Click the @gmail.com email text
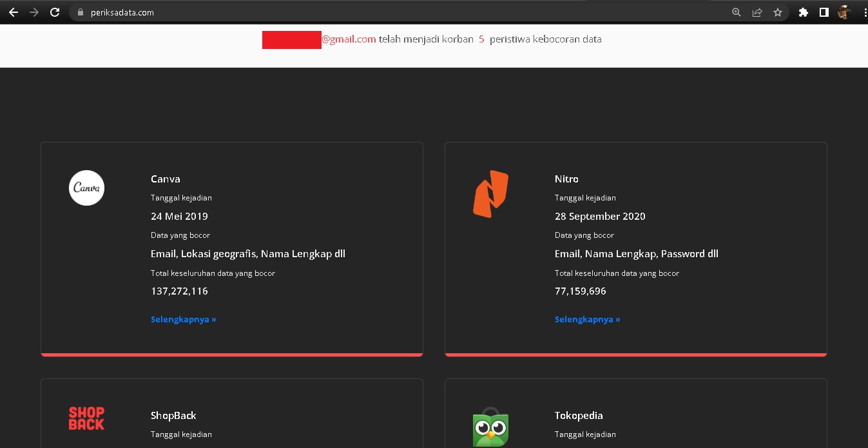The width and height of the screenshot is (868, 448). (x=349, y=39)
